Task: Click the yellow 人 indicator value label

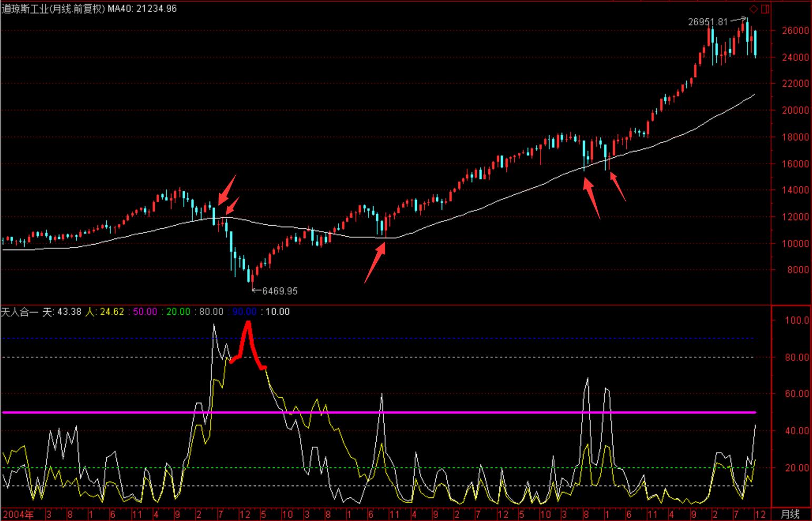Action: (x=105, y=312)
